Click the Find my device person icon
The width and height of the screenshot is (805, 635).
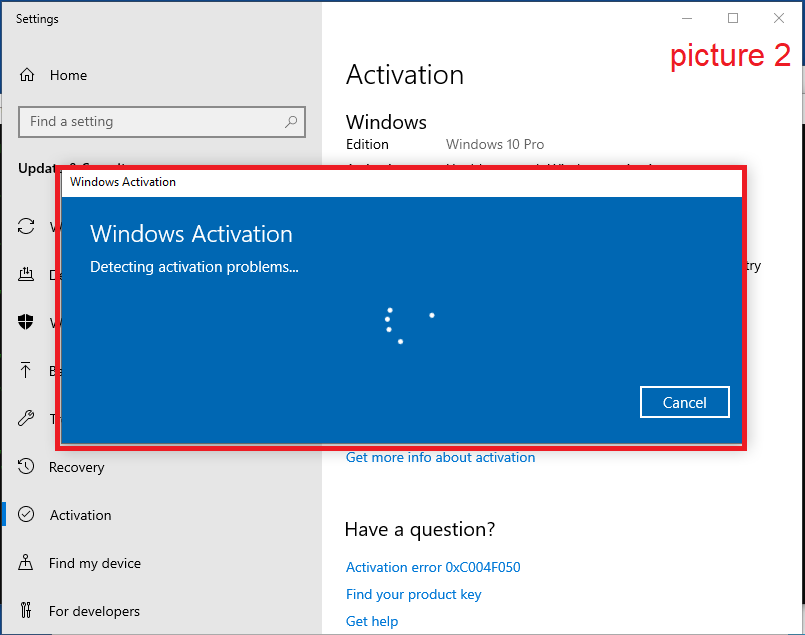pos(26,563)
